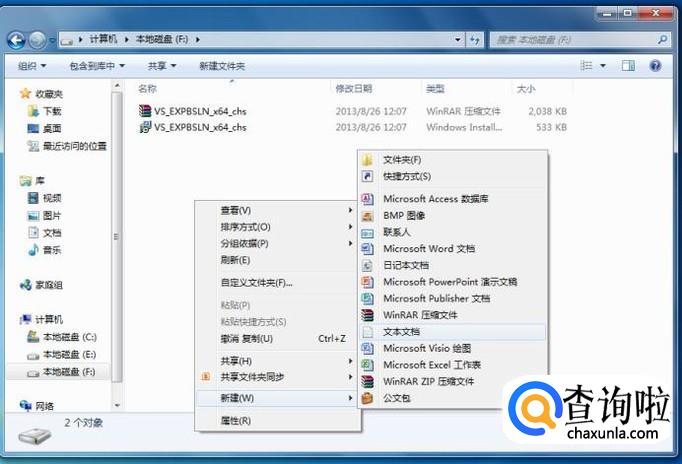Open 最近访问的位置 in sidebar
This screenshot has width=682, height=464.
[67, 146]
